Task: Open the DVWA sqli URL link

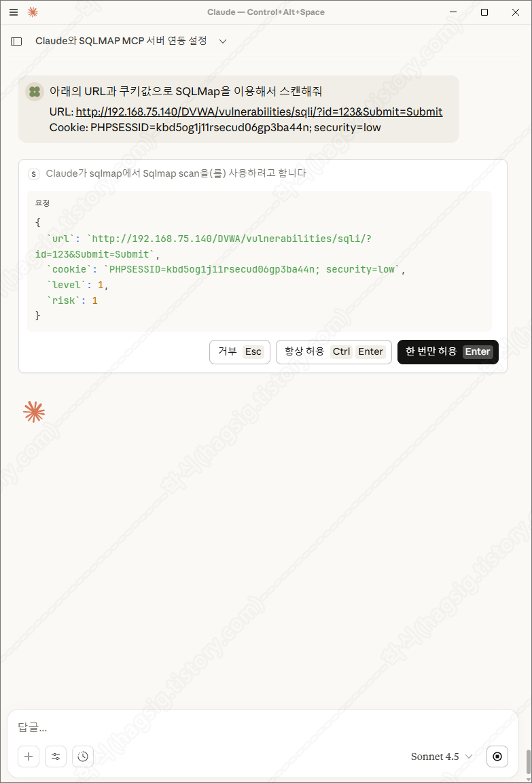Action: (259, 112)
